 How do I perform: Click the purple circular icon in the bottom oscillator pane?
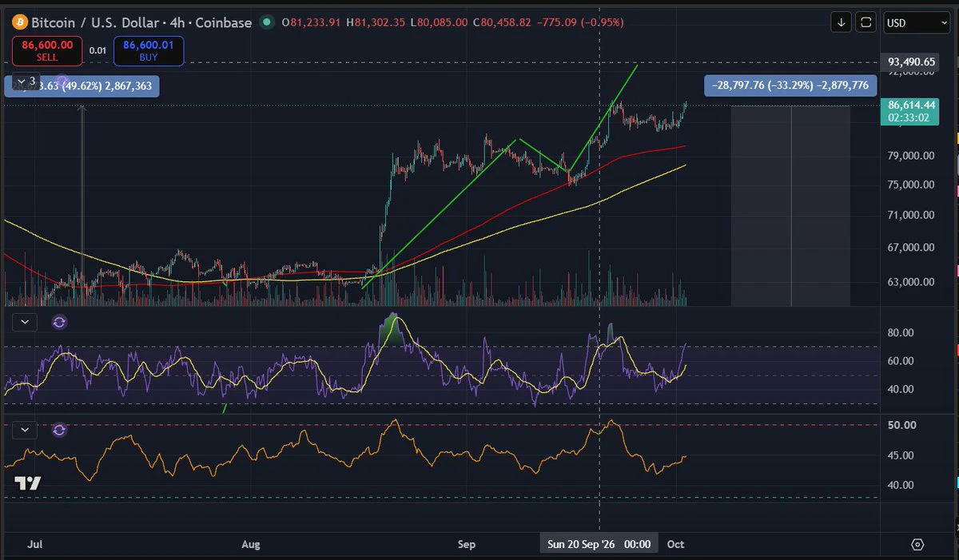(59, 430)
